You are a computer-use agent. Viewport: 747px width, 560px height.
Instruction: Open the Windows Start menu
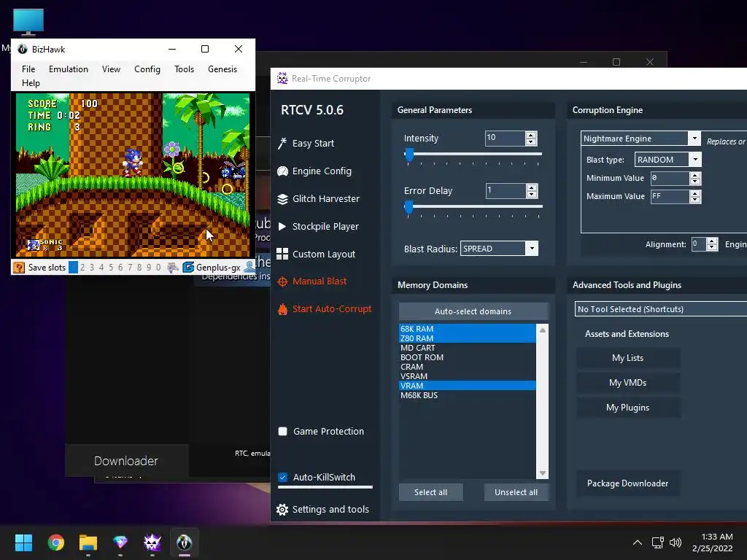[23, 542]
